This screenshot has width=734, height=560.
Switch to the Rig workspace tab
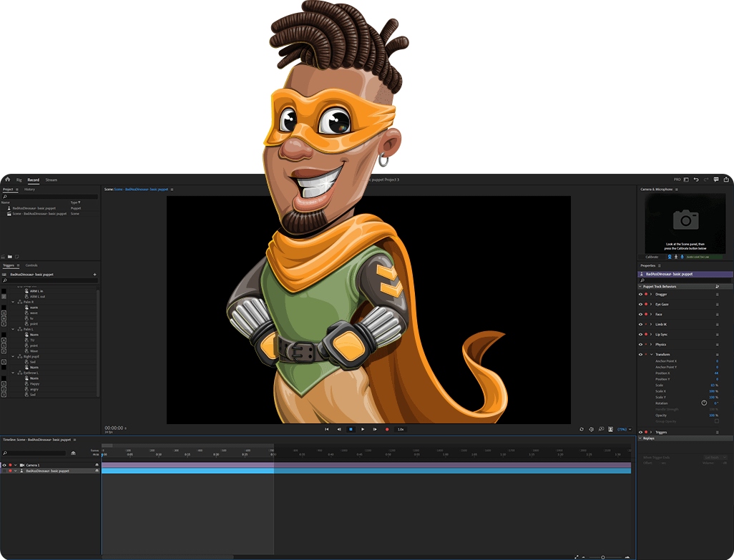point(19,180)
